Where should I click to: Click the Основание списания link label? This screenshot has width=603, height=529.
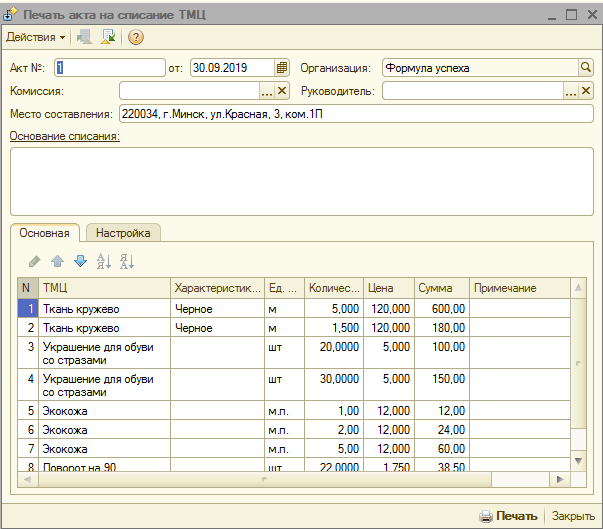point(64,136)
